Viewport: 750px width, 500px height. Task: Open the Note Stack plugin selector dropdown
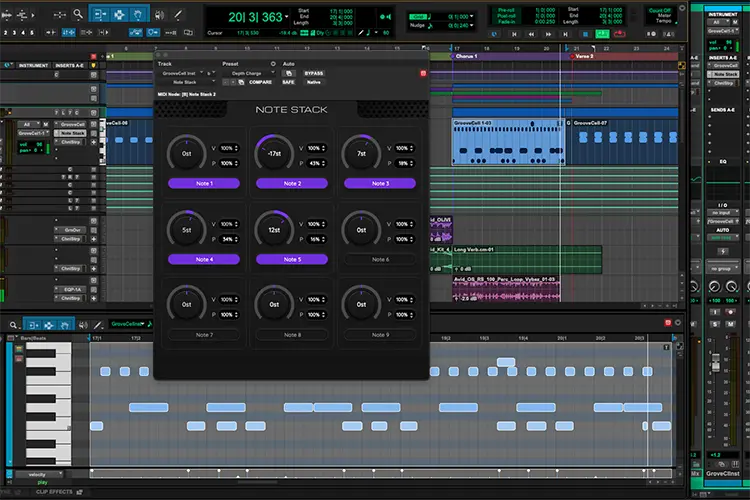click(188, 82)
